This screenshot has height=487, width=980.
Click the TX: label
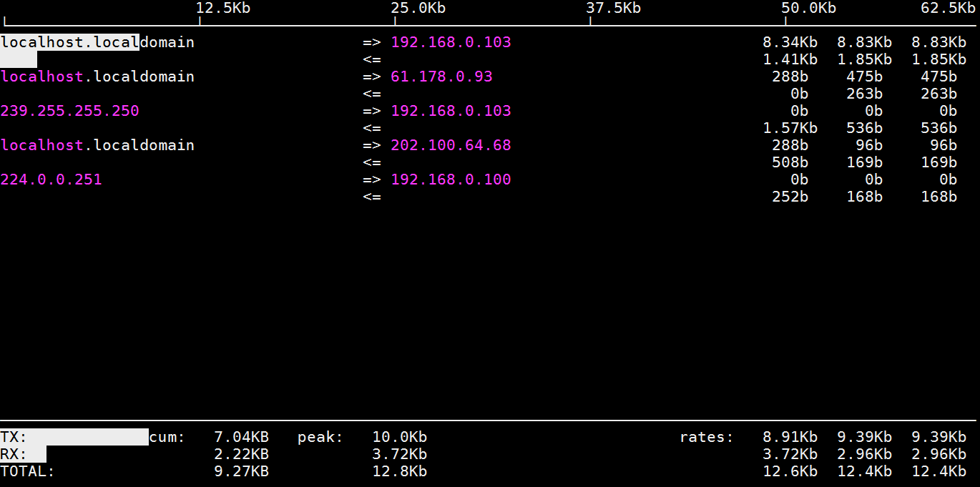(x=14, y=437)
